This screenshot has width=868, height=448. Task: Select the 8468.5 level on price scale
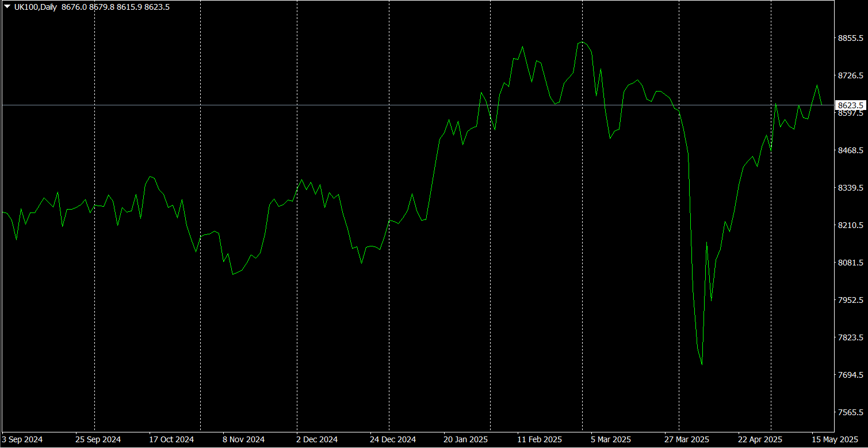[x=851, y=150]
